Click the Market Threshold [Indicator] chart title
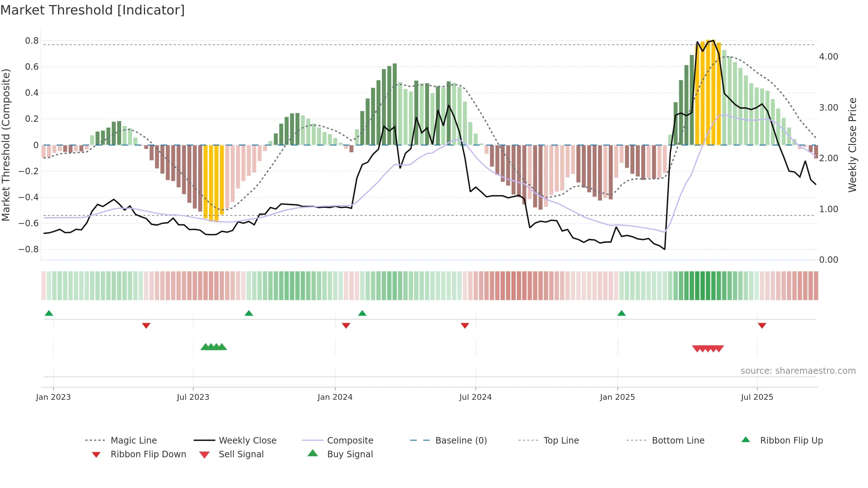868x488 pixels. coord(93,10)
